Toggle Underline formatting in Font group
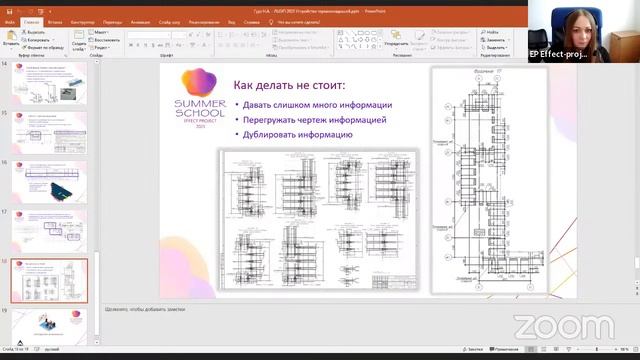Image resolution: width=640 pixels, height=360 pixels. tap(145, 45)
